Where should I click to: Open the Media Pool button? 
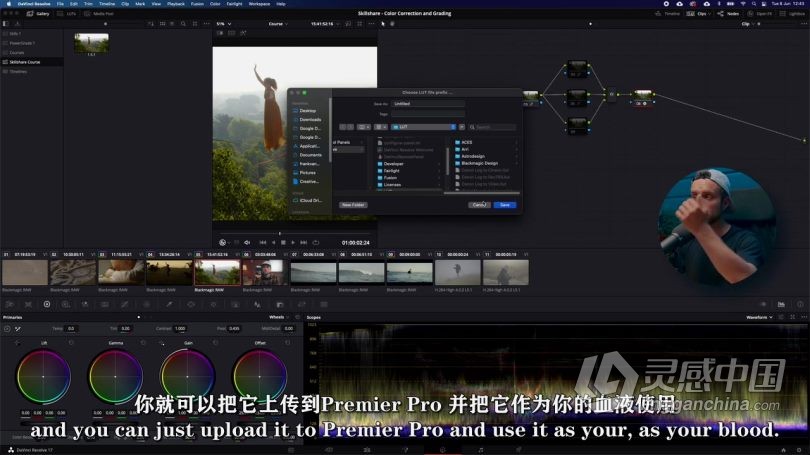(x=100, y=14)
